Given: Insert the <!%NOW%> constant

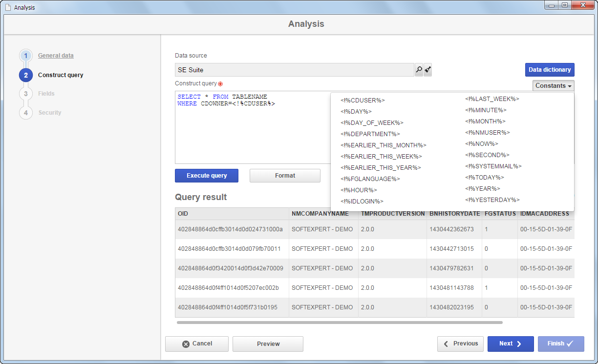Looking at the screenshot, I should [x=481, y=144].
